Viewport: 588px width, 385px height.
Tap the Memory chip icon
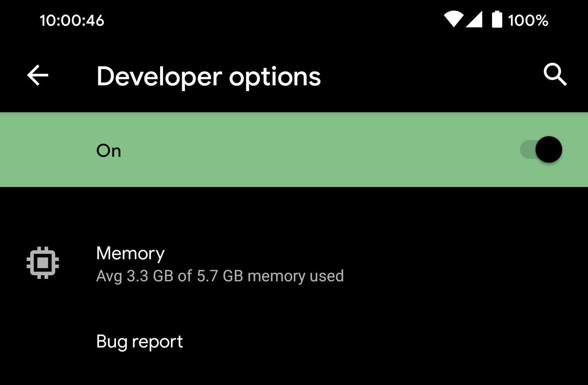point(43,263)
